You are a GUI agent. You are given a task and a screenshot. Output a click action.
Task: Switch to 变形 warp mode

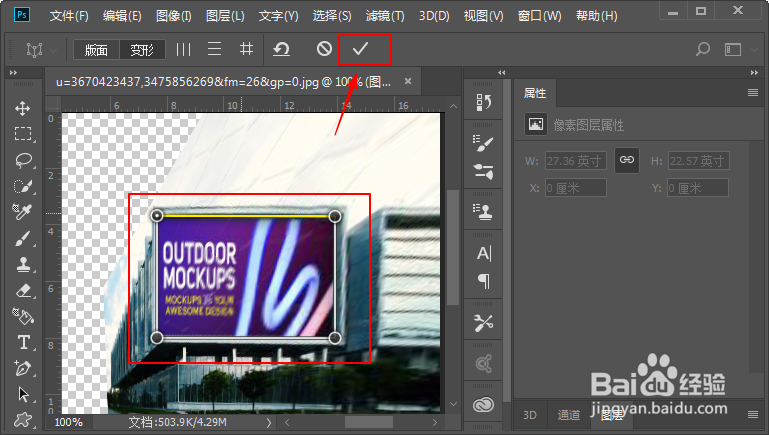[x=142, y=50]
